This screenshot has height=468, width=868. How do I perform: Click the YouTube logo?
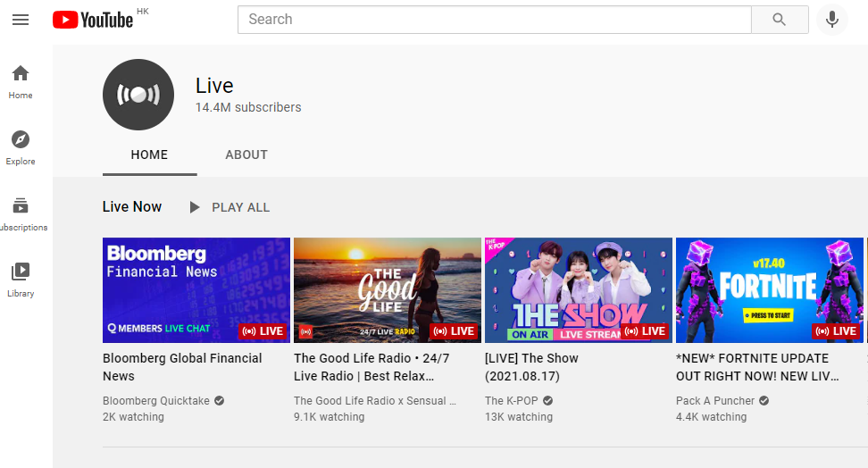(x=93, y=20)
